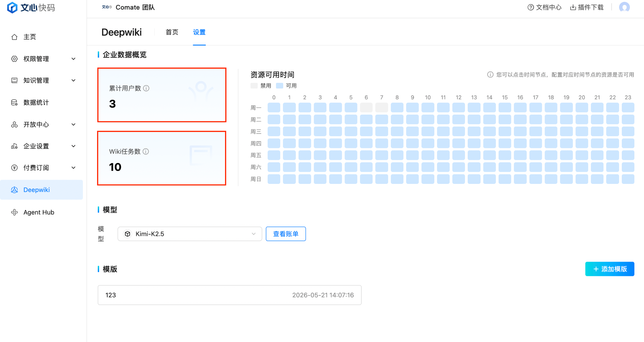Click the 文心快码 brand text
The width and height of the screenshot is (644, 342).
[x=38, y=7]
